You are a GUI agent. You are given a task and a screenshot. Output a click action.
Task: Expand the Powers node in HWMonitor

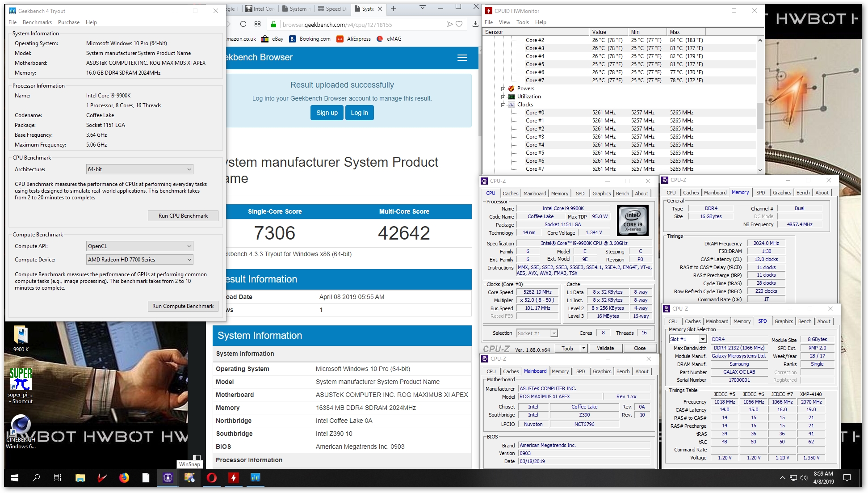(503, 88)
